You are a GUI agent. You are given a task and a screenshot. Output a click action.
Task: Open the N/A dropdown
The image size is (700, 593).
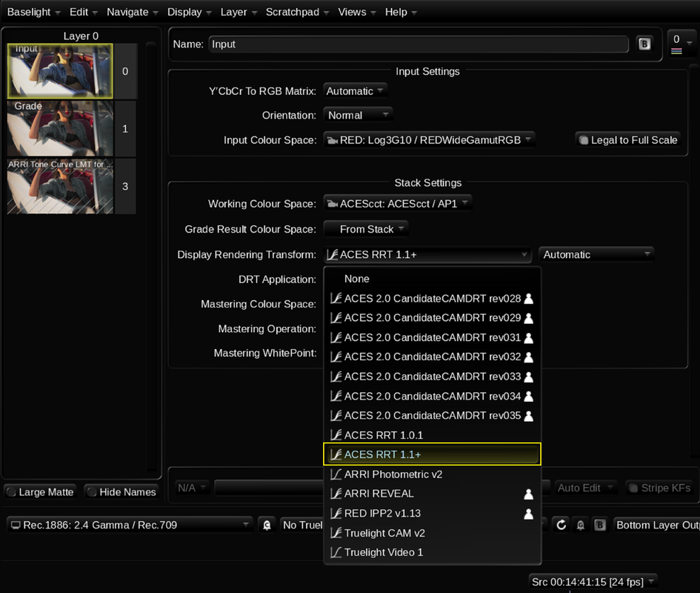click(x=192, y=488)
